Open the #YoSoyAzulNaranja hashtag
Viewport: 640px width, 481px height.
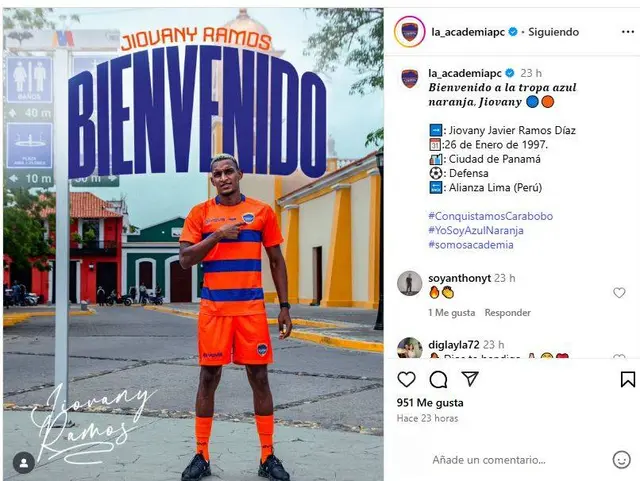[x=476, y=230]
